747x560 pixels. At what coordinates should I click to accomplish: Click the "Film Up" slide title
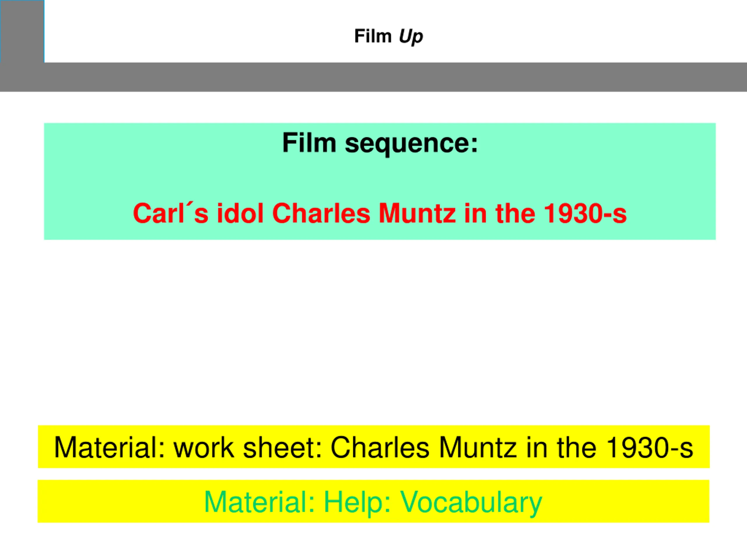(x=388, y=36)
